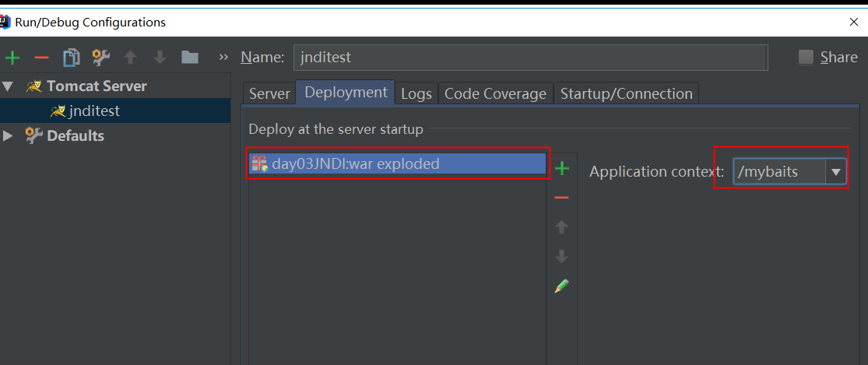The image size is (868, 365).
Task: Select day03JNDI:war exploded artifact
Action: pos(355,163)
